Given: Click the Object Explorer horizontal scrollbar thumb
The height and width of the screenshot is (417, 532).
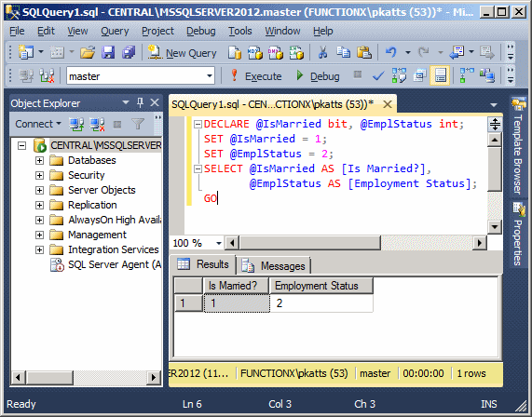Looking at the screenshot, I should [x=49, y=377].
